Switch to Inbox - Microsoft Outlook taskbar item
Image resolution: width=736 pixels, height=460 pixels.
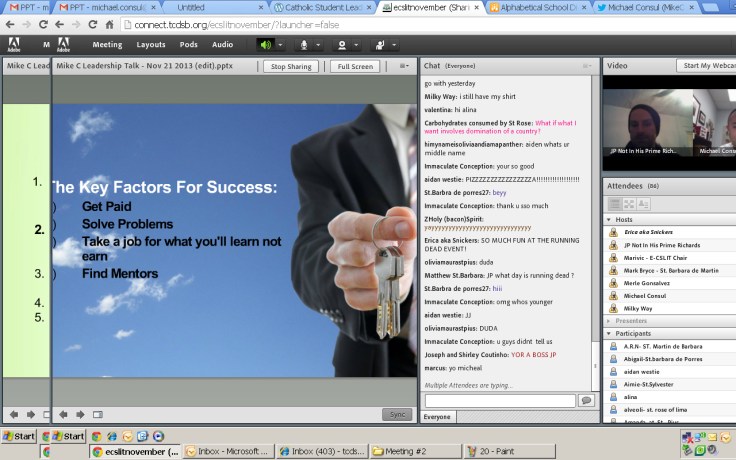228,452
